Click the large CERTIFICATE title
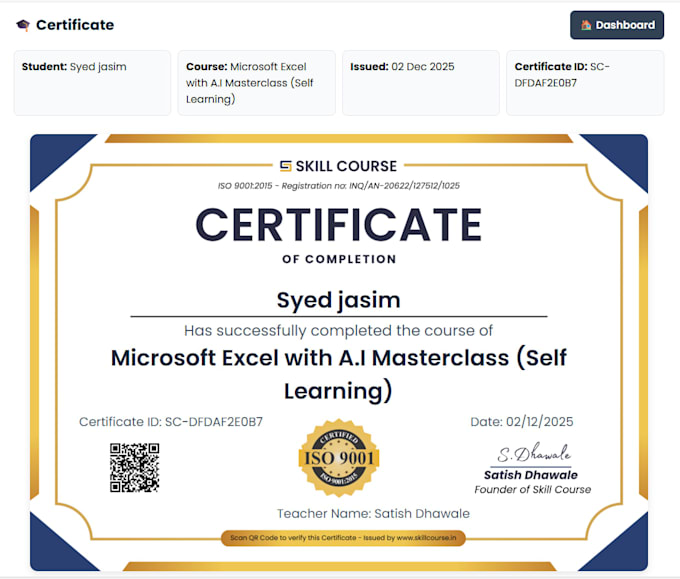 tap(339, 224)
